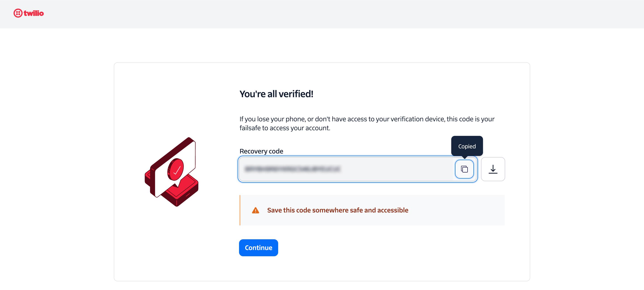This screenshot has width=644, height=290.
Task: Click the Twilio wordmark text
Action: point(34,13)
